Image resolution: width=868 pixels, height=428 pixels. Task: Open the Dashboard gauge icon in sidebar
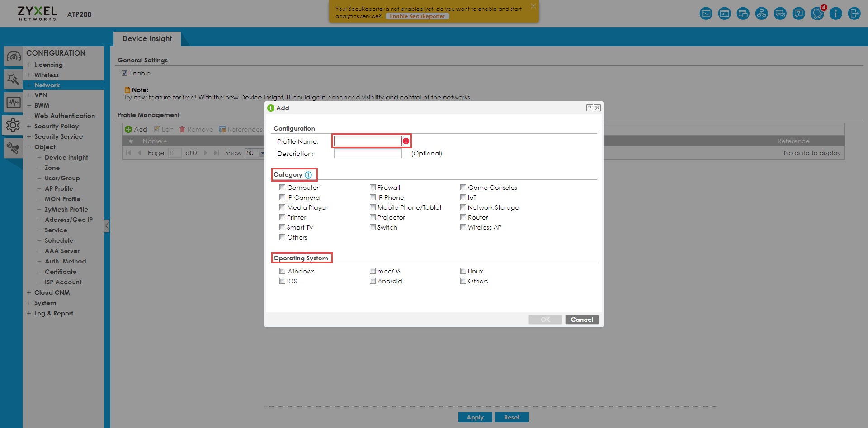(13, 57)
